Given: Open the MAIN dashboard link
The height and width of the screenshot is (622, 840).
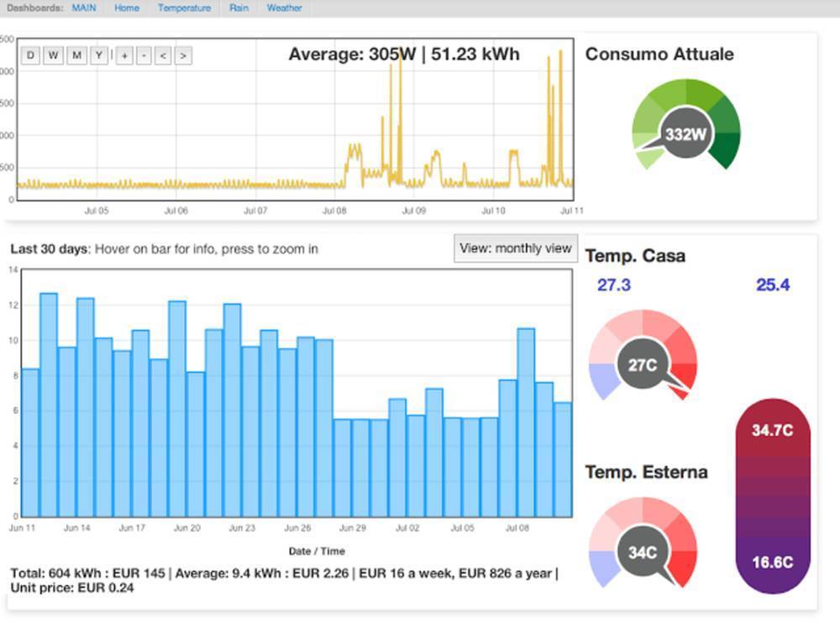Looking at the screenshot, I should pos(84,8).
